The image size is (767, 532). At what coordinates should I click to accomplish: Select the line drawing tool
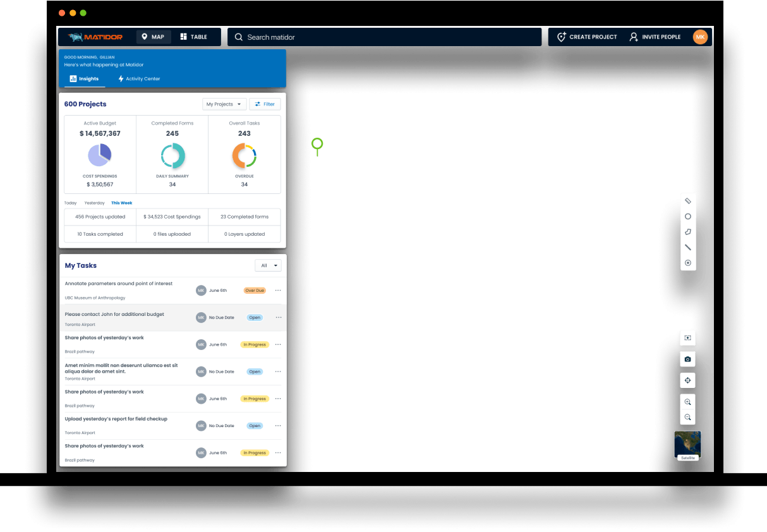688,248
